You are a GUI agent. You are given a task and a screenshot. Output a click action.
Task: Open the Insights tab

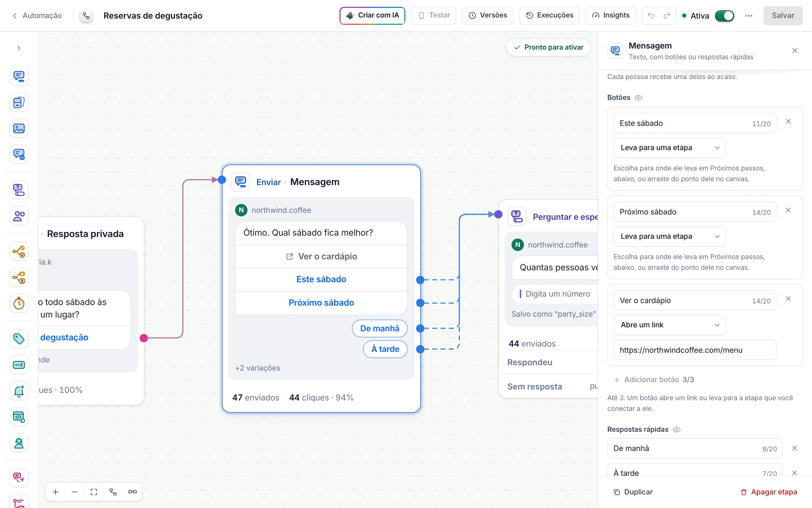coord(610,16)
